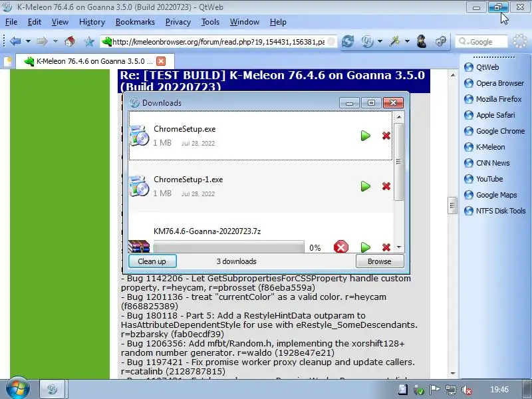
Task: Focus the Google search box
Action: [481, 42]
